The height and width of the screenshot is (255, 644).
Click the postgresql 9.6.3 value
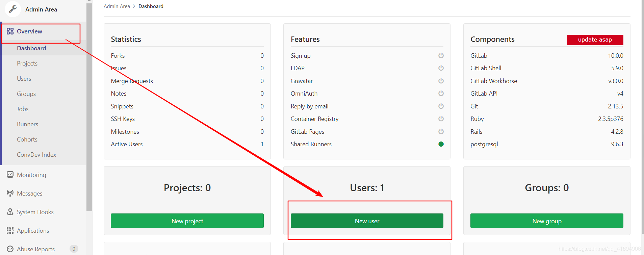[617, 144]
